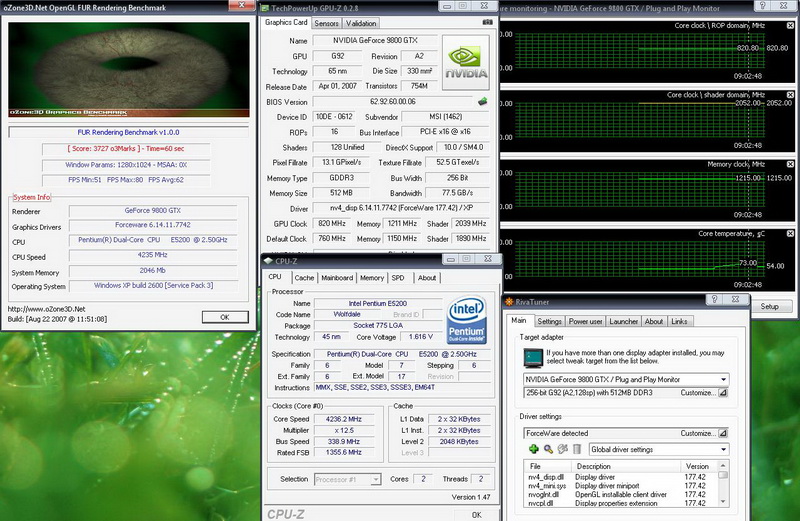Image resolution: width=800 pixels, height=521 pixels.
Task: Switch to the Validation tab in GPU-Z
Action: 361,23
